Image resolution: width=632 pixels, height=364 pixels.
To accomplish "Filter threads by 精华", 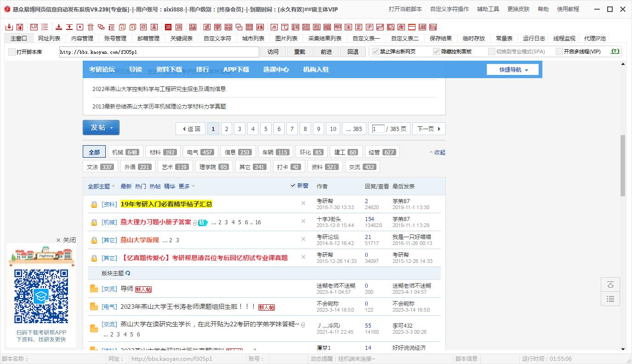I will click(170, 186).
